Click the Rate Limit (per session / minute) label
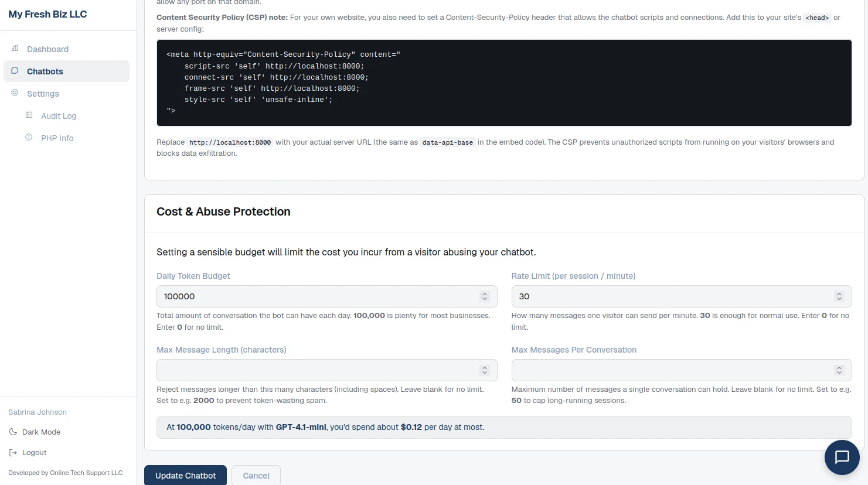Image resolution: width=868 pixels, height=485 pixels. (573, 276)
